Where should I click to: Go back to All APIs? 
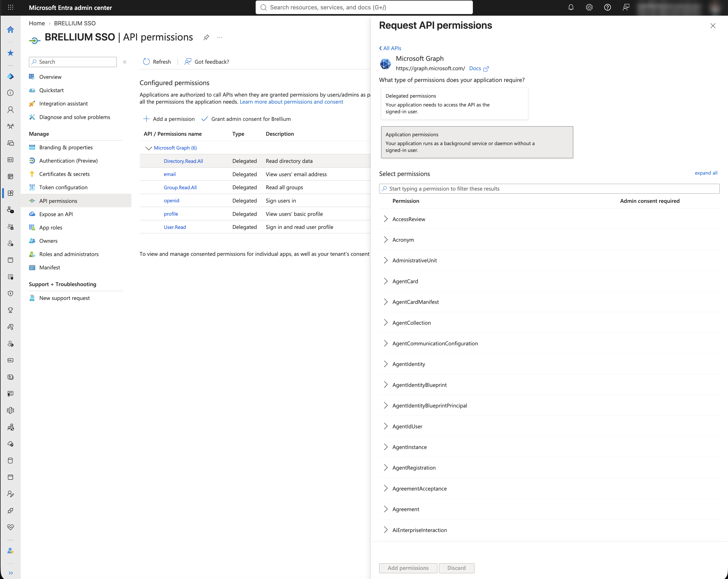tap(390, 48)
